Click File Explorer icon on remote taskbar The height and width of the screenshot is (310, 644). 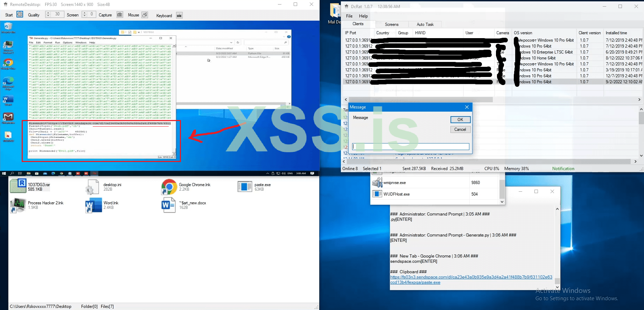tap(28, 173)
